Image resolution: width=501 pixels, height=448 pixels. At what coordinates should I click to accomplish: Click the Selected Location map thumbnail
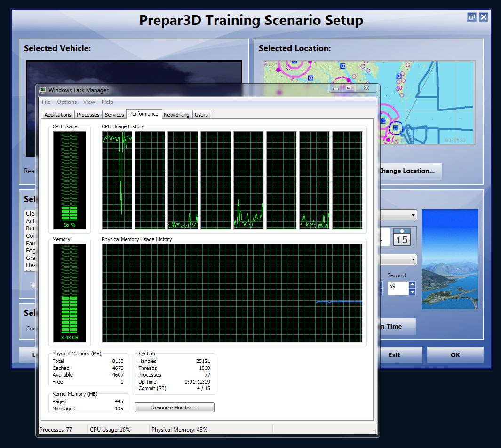click(427, 102)
